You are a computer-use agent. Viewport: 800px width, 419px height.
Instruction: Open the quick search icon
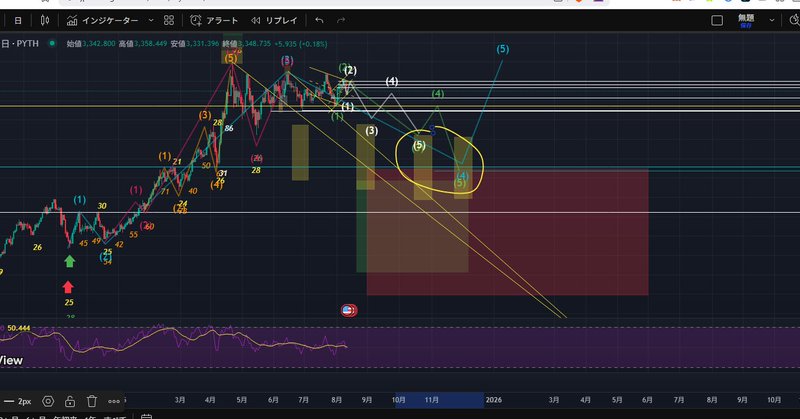click(x=794, y=20)
